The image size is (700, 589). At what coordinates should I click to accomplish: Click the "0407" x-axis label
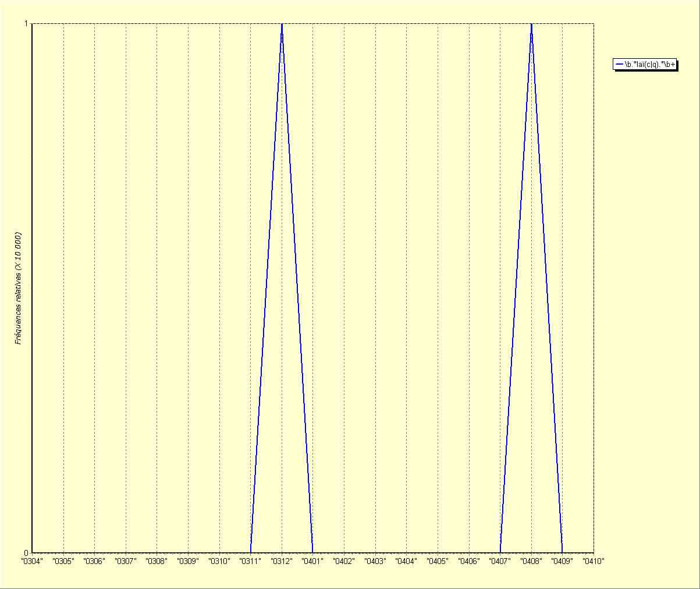pos(500,562)
